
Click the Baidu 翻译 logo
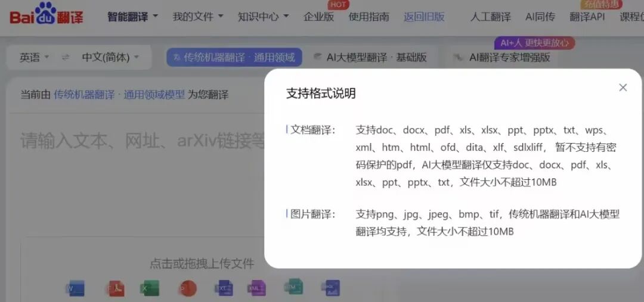click(47, 14)
